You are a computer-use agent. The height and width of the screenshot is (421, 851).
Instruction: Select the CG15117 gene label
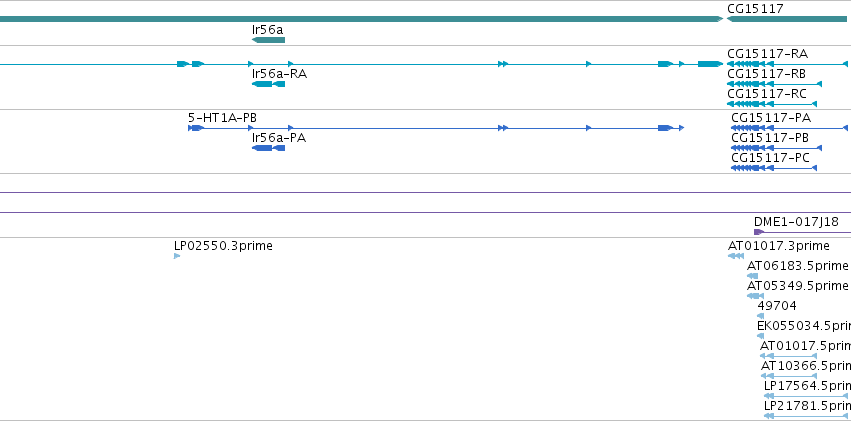tap(755, 9)
